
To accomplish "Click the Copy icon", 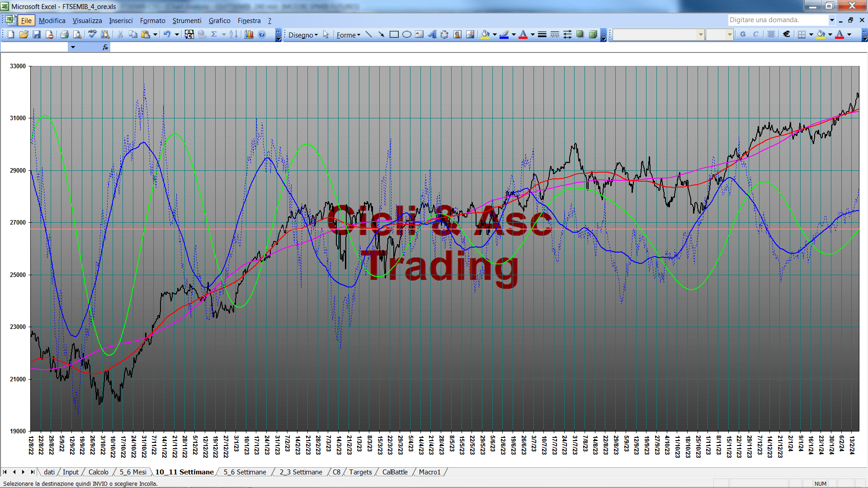I will pyautogui.click(x=133, y=34).
